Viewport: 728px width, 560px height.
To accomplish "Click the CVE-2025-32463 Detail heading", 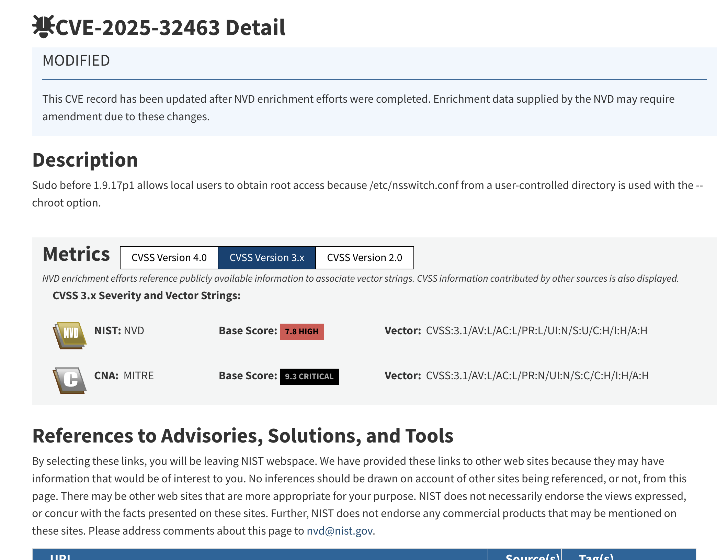I will point(170,27).
